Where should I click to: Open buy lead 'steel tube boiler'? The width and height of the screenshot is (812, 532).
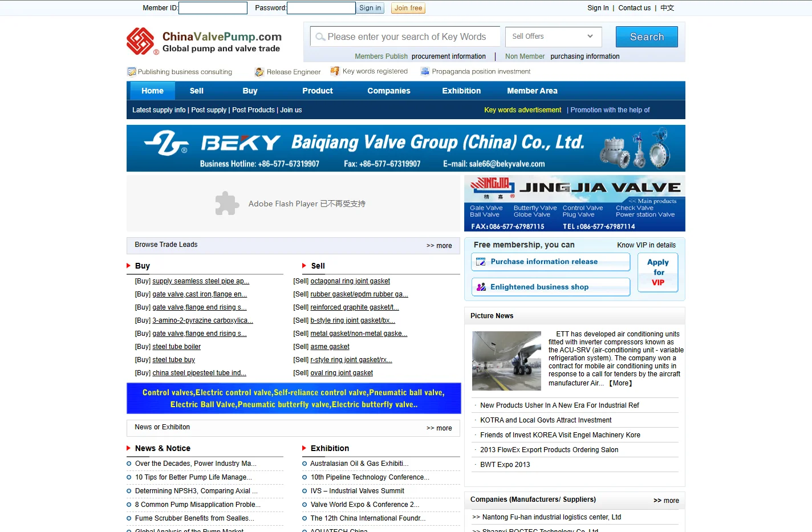[x=176, y=347]
